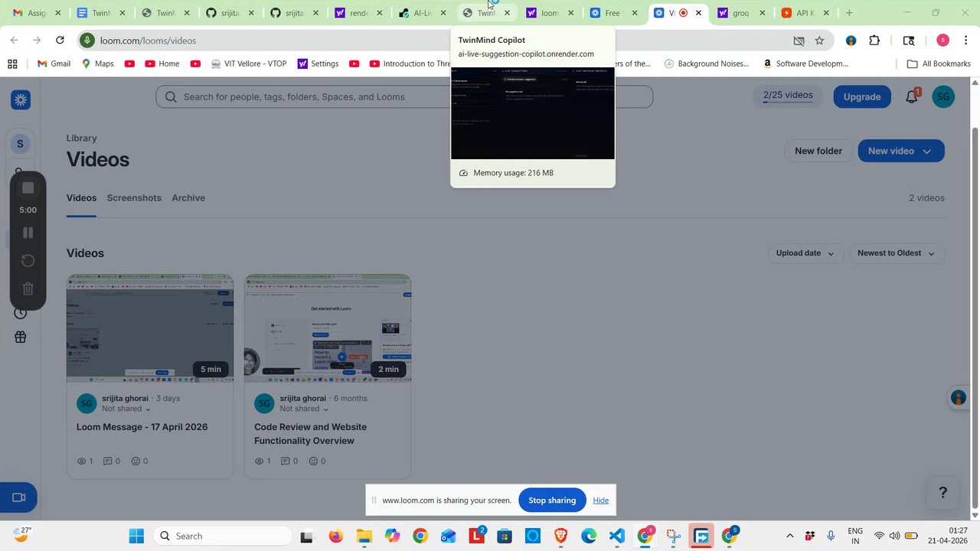Open the help question mark button
Viewport: 980px width, 551px height.
pos(942,493)
